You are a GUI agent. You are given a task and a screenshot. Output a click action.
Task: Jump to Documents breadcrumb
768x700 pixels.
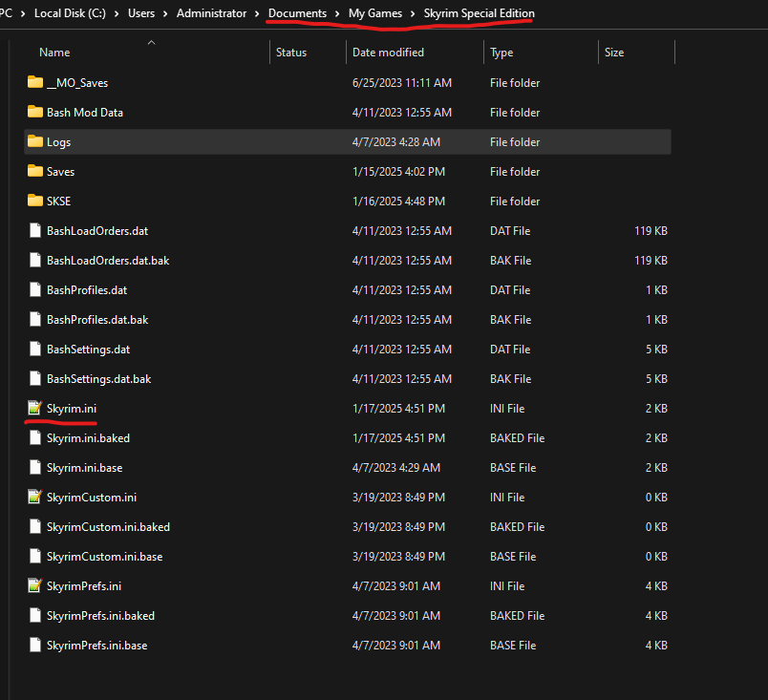pyautogui.click(x=297, y=13)
